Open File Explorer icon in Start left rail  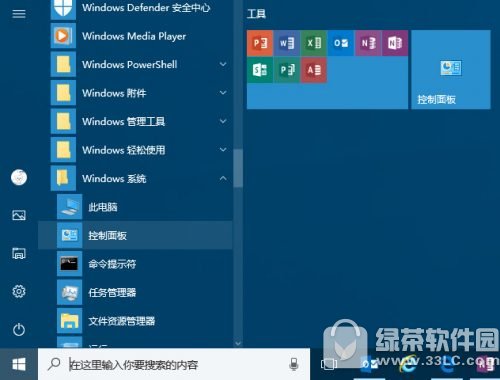(x=19, y=253)
